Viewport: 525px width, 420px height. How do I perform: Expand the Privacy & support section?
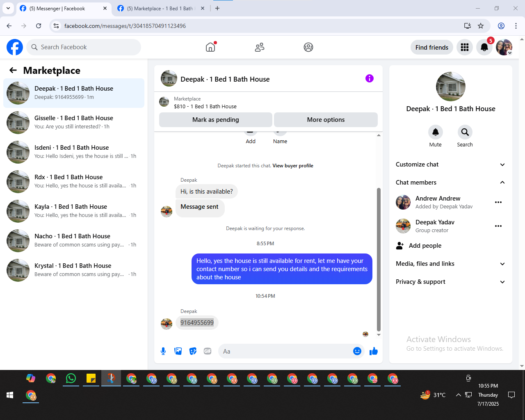[451, 282]
